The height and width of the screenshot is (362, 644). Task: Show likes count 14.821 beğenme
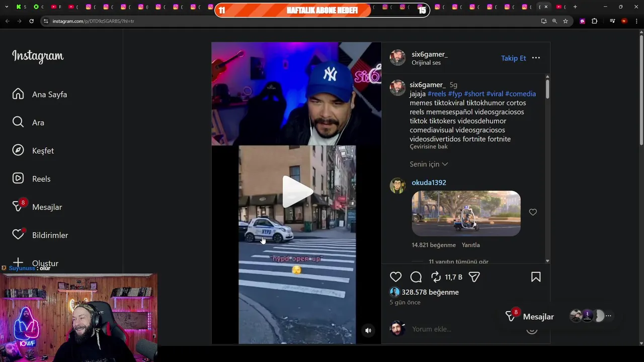(434, 245)
